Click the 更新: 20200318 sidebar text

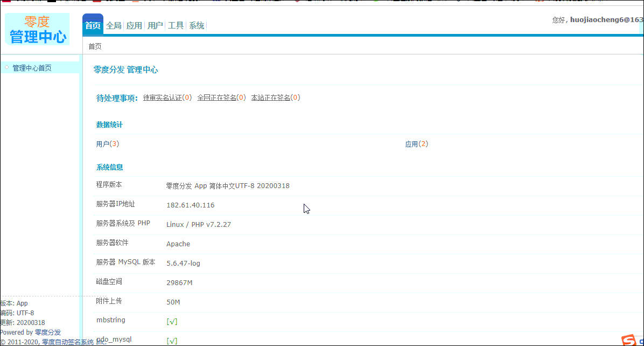(23, 323)
